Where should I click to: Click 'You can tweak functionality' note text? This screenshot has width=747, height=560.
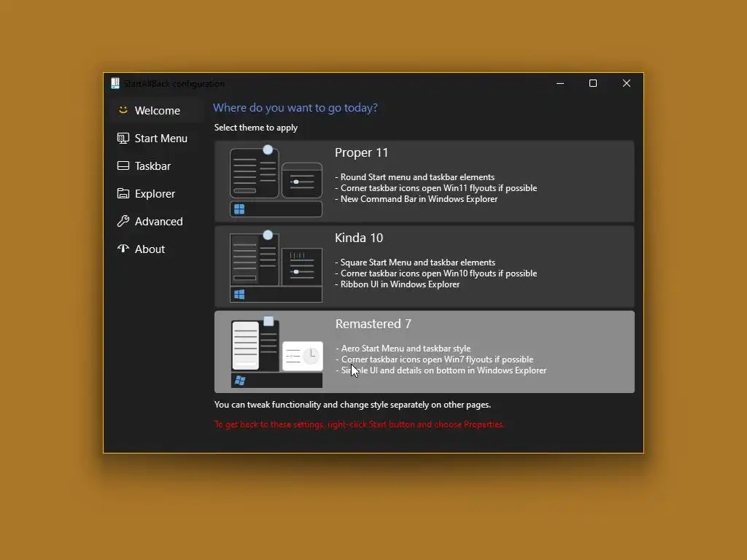tap(352, 405)
